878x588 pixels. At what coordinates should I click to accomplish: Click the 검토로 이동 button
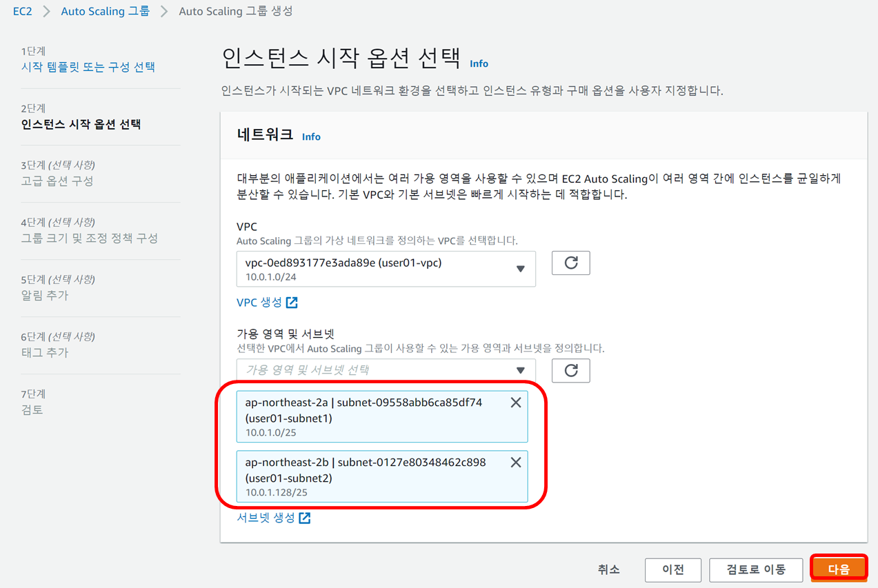click(756, 569)
